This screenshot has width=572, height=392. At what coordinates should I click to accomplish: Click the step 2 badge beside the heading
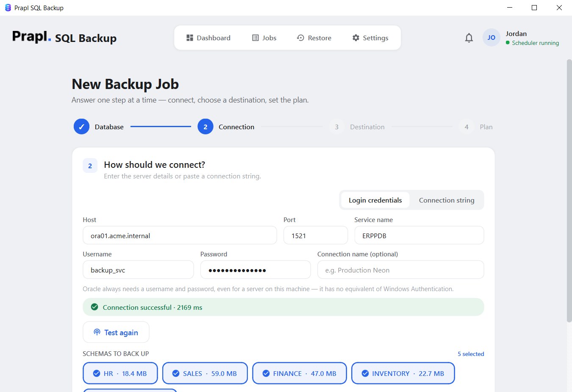[90, 166]
